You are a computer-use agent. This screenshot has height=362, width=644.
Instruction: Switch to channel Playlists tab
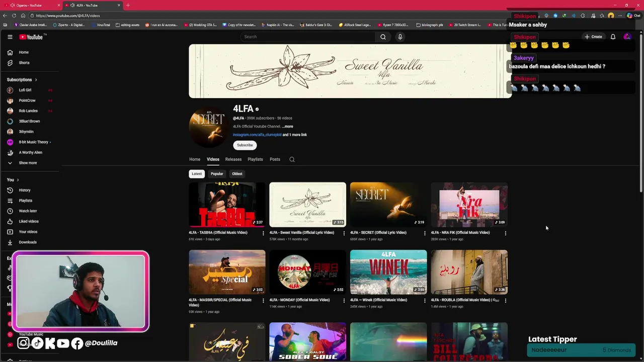[x=255, y=159]
